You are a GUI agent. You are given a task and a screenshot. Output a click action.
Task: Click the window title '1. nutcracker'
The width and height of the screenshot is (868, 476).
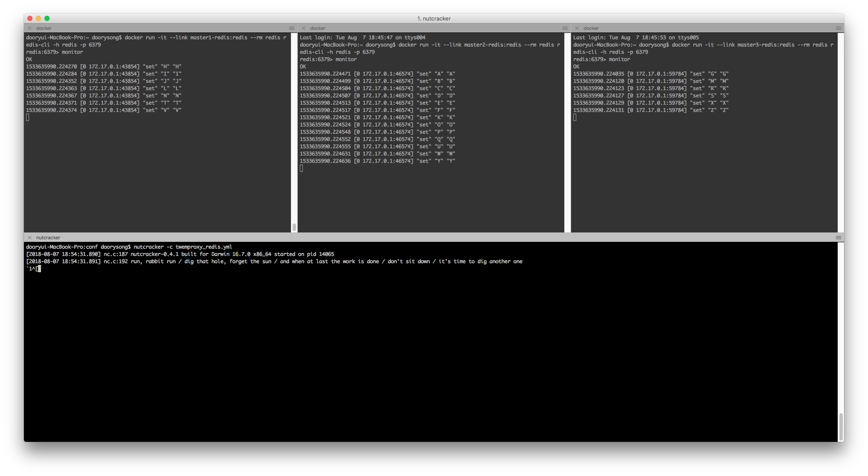click(x=434, y=18)
